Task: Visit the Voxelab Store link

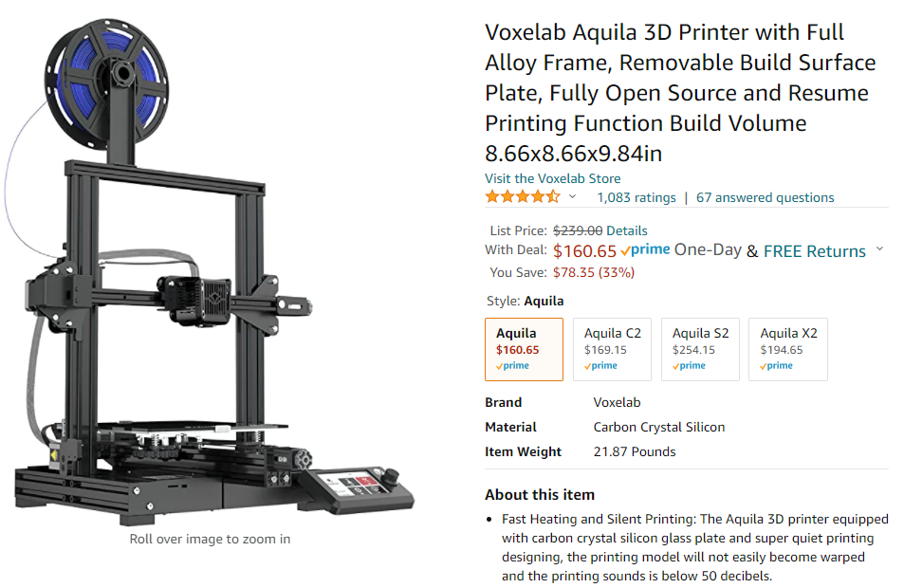Action: coord(552,178)
